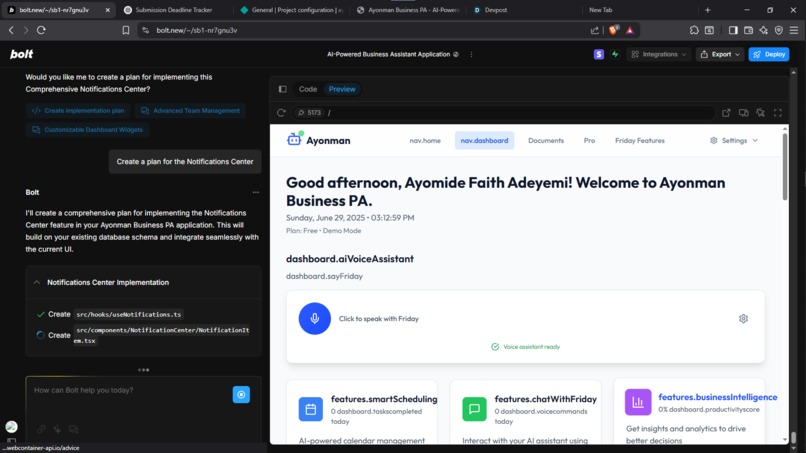Click the site info icon in address bar

click(145, 30)
